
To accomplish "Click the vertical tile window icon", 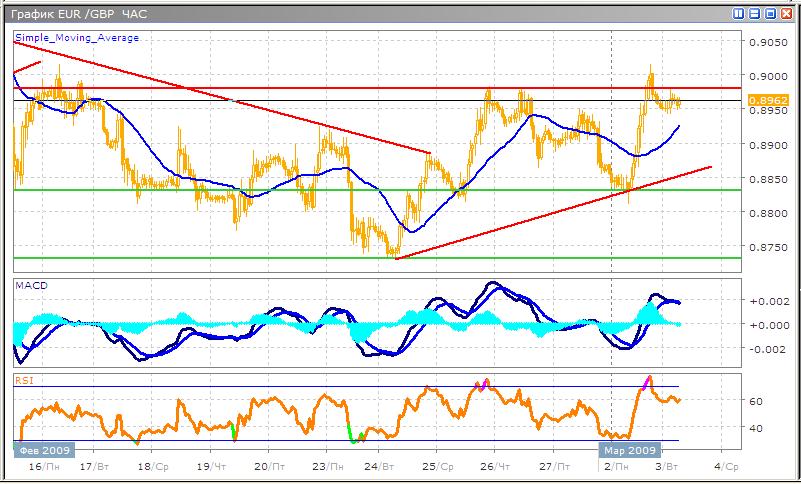I will [740, 14].
